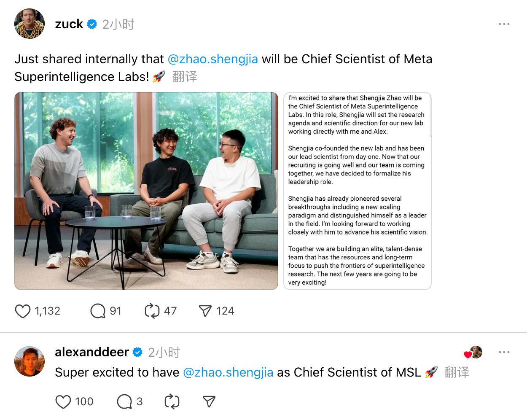The image size is (527, 420).
Task: Open alexanddeer's profile avatar
Action: pyautogui.click(x=30, y=361)
